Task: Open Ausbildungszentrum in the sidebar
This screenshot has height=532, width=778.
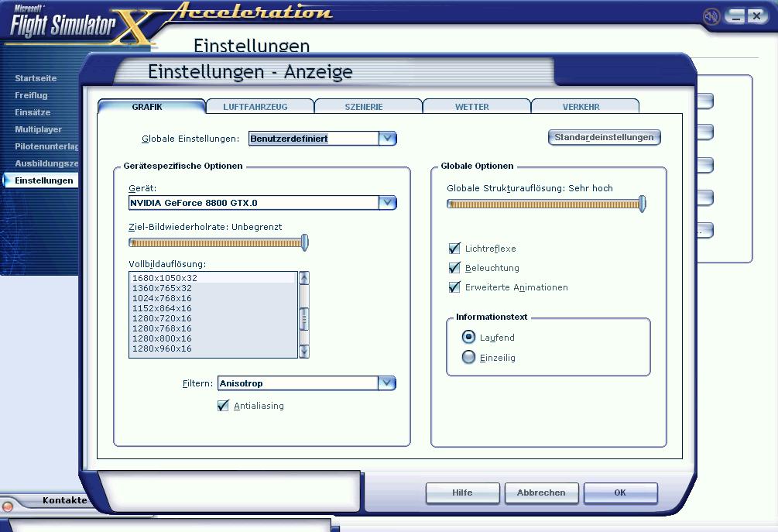Action: (x=46, y=163)
